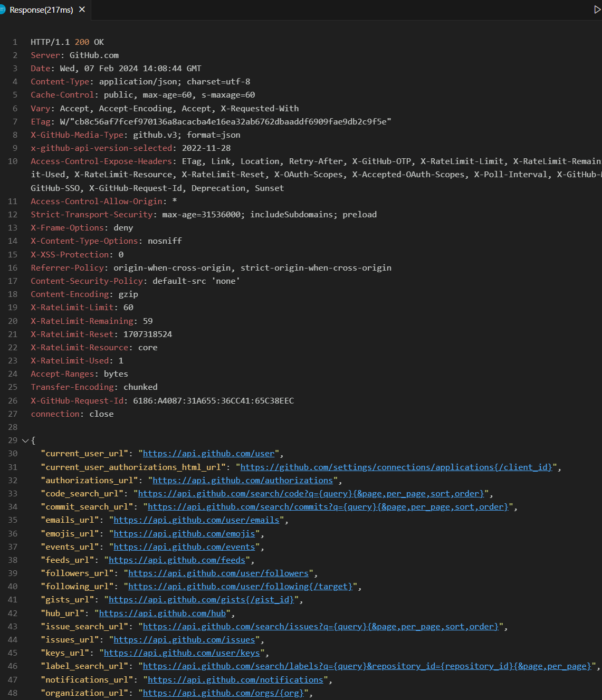
Task: Click the X-GitHub-Request-Id header line
Action: 163,401
